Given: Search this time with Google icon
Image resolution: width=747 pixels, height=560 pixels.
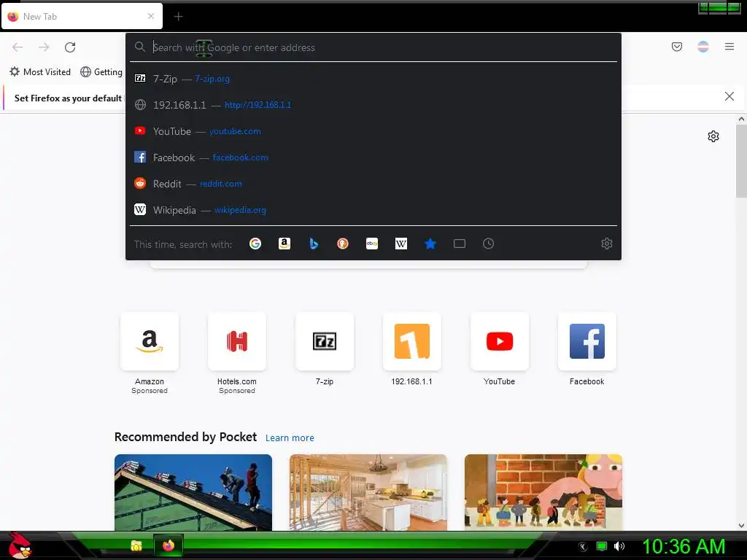Looking at the screenshot, I should pos(255,244).
